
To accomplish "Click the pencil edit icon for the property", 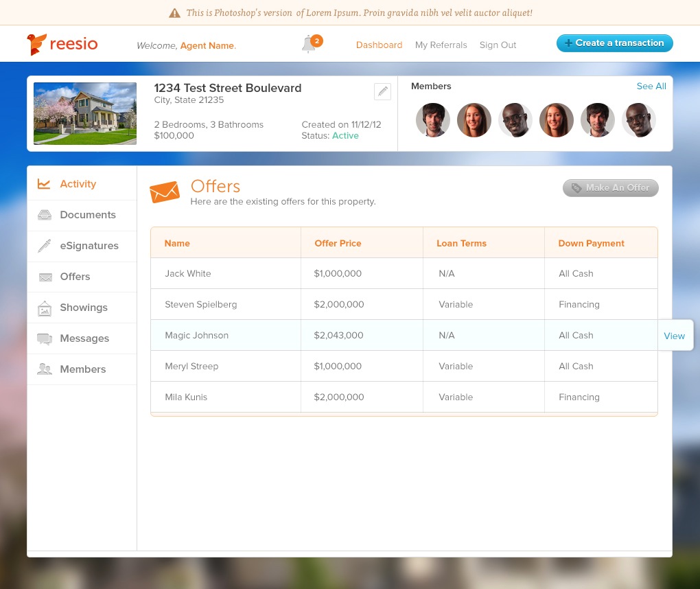I will point(382,91).
